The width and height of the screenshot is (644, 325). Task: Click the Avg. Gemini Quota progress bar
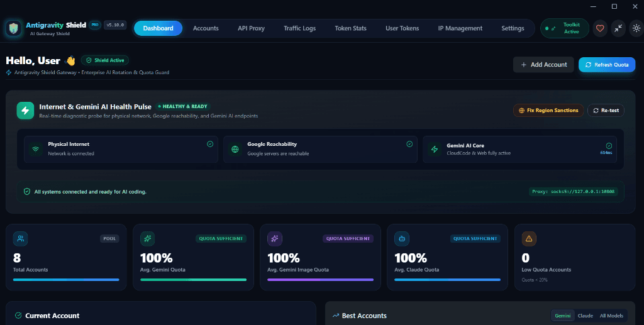194,280
